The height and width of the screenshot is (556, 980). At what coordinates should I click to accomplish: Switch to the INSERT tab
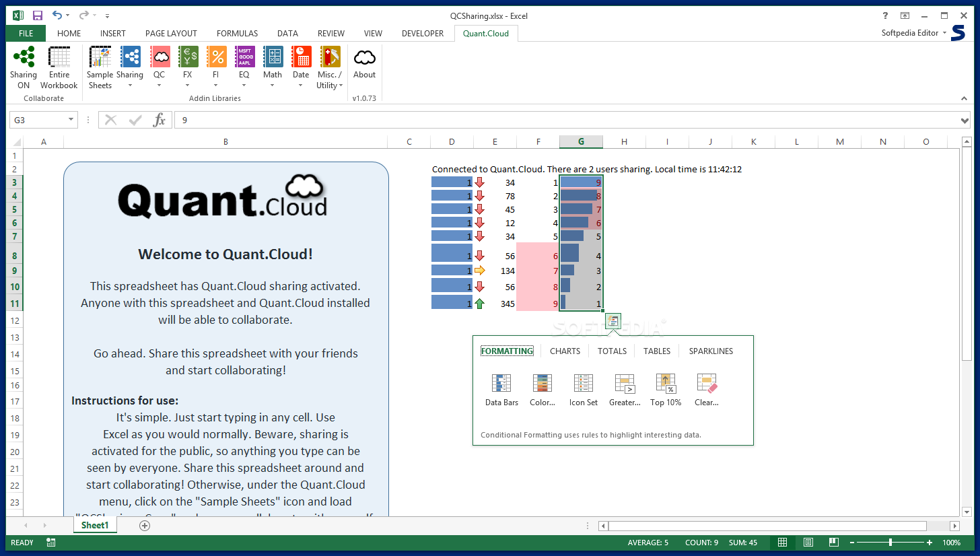tap(113, 33)
